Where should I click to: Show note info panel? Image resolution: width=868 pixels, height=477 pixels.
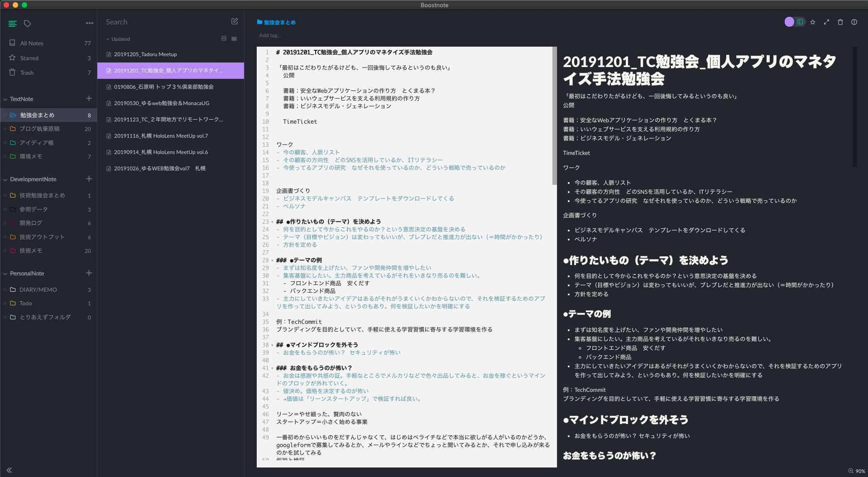coord(854,22)
